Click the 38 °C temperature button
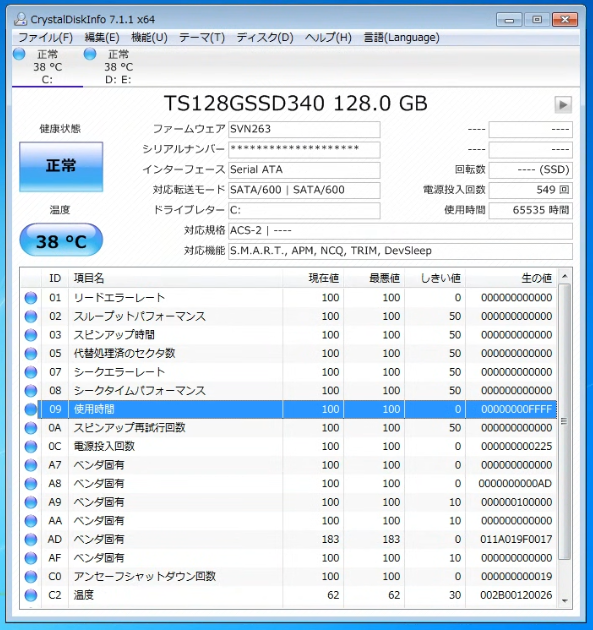 (x=61, y=241)
